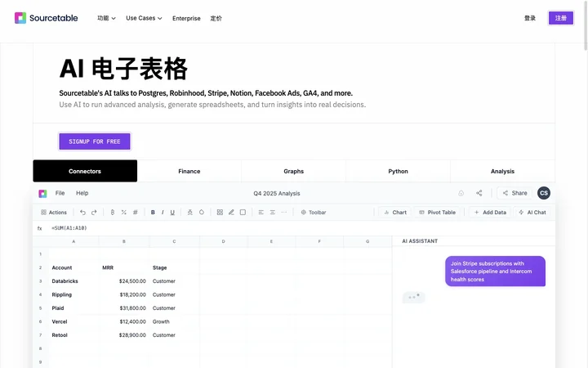Align text center icon
588x368 pixels.
pyautogui.click(x=273, y=212)
